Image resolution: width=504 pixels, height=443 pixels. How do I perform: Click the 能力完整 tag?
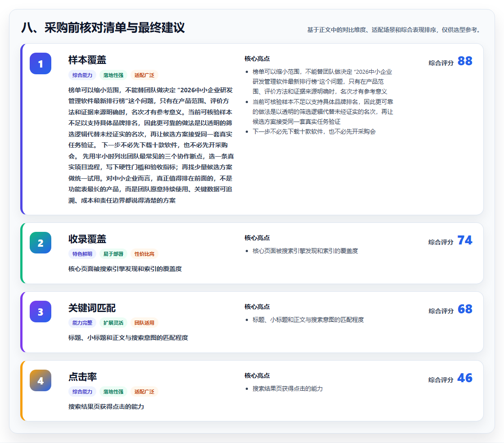point(82,323)
